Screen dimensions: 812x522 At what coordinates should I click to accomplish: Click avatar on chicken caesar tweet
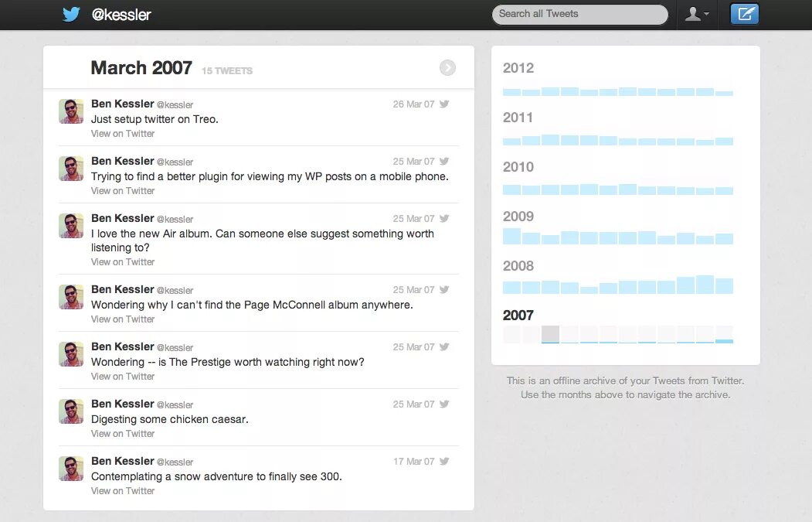71,411
